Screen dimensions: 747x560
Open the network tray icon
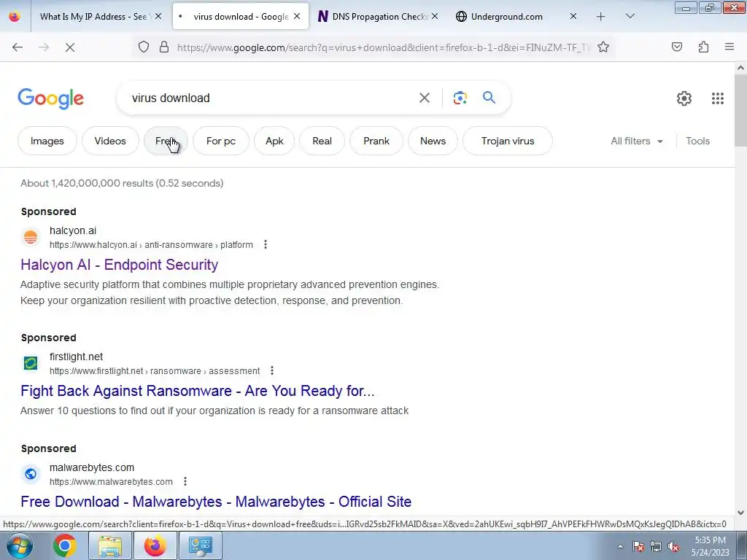[x=656, y=546]
